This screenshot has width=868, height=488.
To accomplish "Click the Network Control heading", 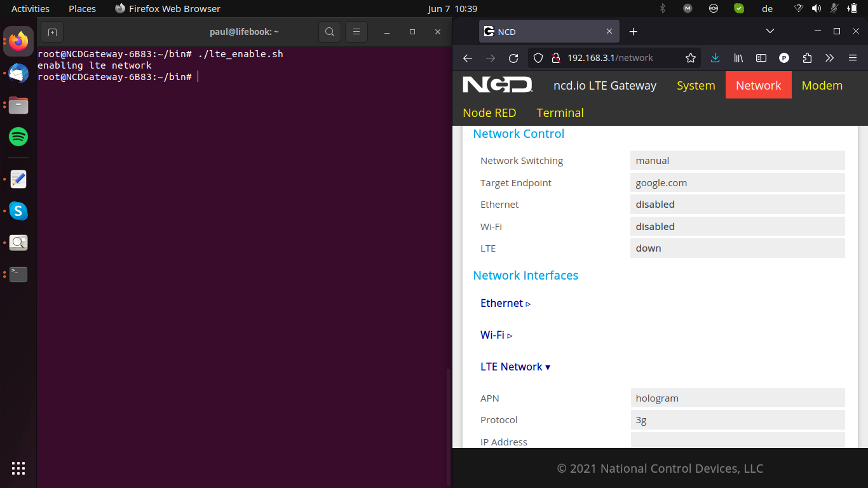I will [x=519, y=133].
